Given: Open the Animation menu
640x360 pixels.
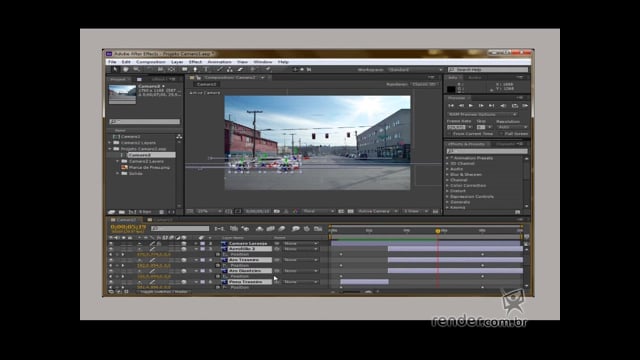Looking at the screenshot, I should click(219, 62).
